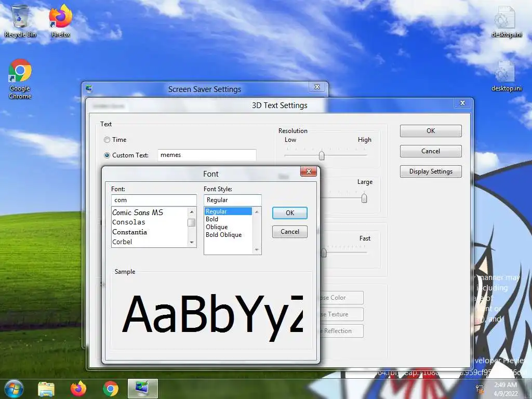Open Firefox from the taskbar
Viewport: 532px width, 399px height.
pyautogui.click(x=78, y=389)
